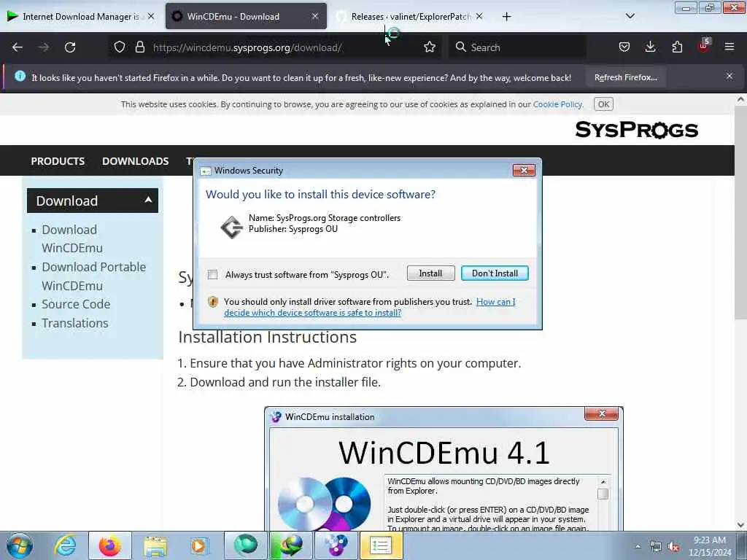Open a new tab with the plus button
Image resolution: width=747 pixels, height=560 pixels.
(506, 17)
